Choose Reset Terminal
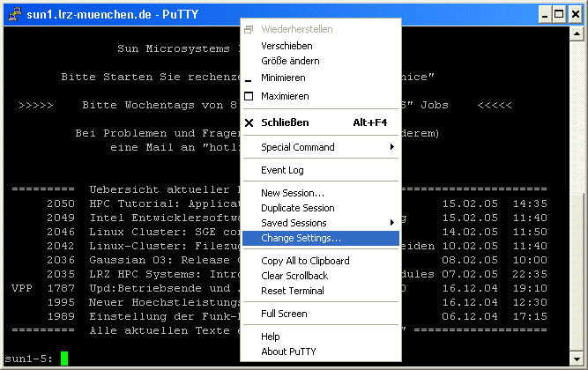 [321, 291]
